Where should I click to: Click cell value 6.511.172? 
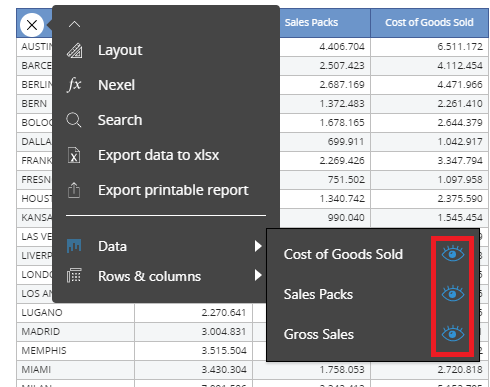point(460,47)
